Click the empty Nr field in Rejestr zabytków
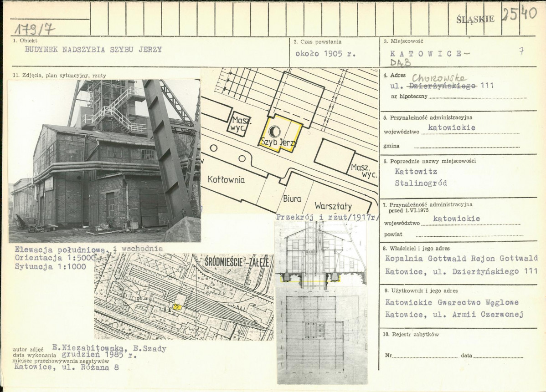 [423, 355]
